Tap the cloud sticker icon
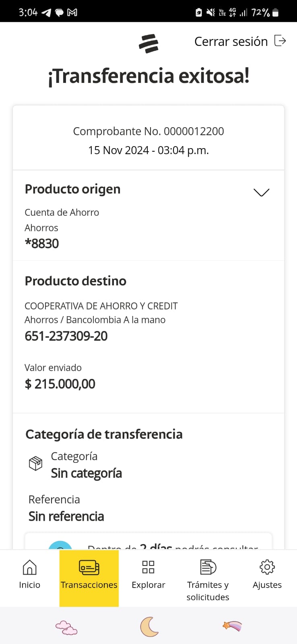The image size is (297, 644). (x=66, y=627)
